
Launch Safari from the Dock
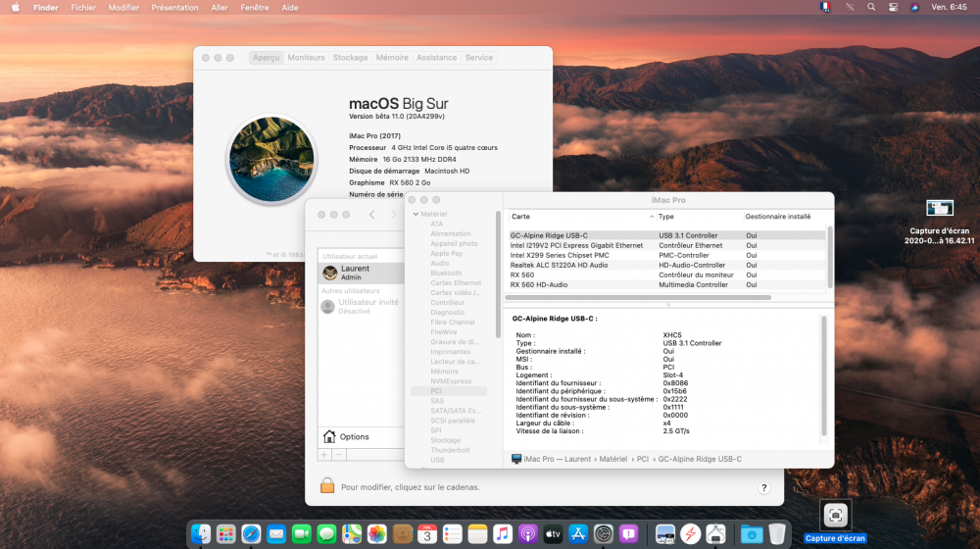click(x=251, y=534)
